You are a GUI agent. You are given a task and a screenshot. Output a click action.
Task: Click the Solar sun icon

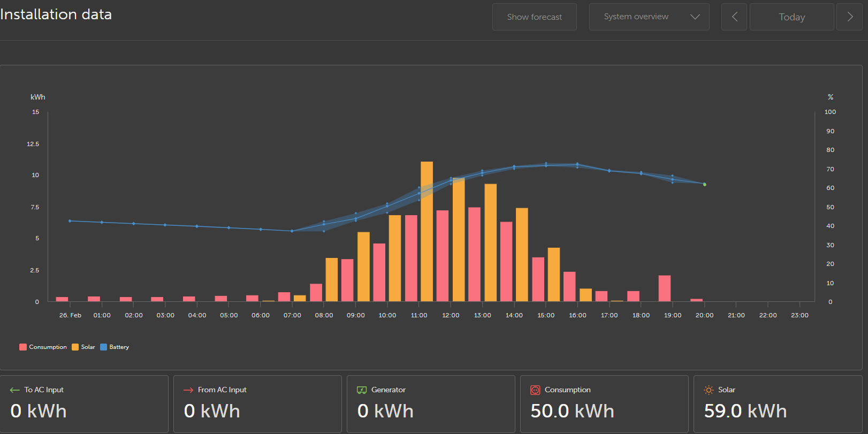point(709,390)
